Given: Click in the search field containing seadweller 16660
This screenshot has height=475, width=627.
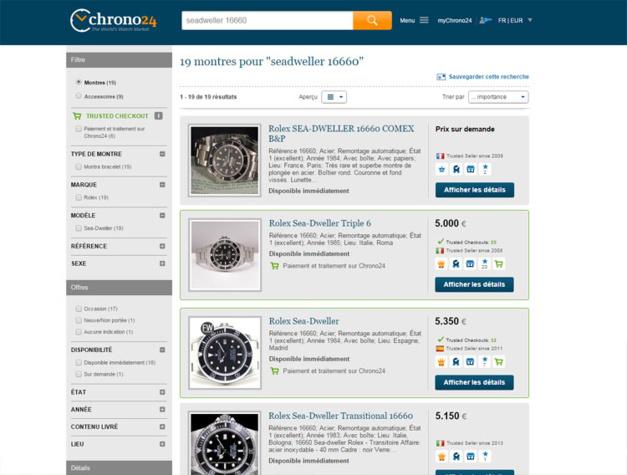Looking at the screenshot, I should (x=266, y=20).
